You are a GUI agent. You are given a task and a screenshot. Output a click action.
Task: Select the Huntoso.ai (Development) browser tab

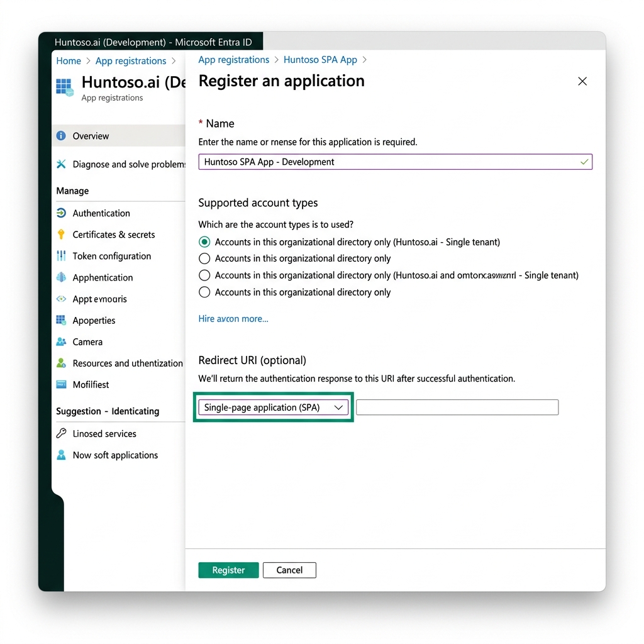(153, 42)
